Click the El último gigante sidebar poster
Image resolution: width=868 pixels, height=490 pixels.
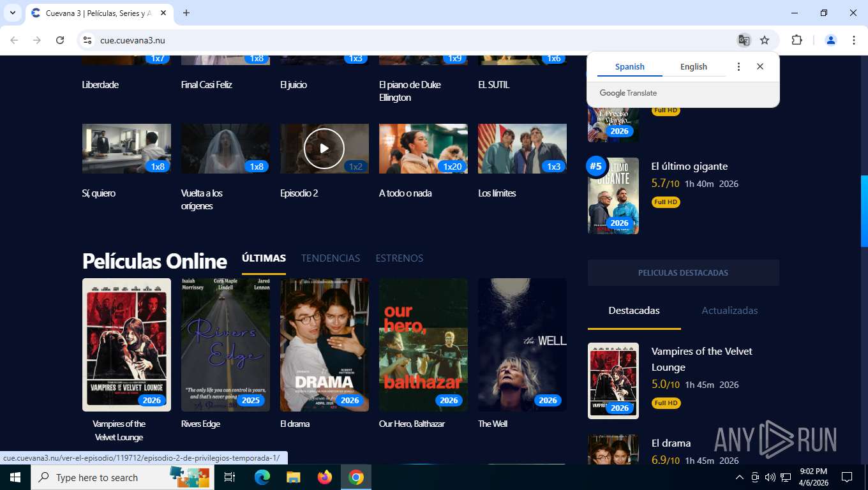click(x=613, y=196)
